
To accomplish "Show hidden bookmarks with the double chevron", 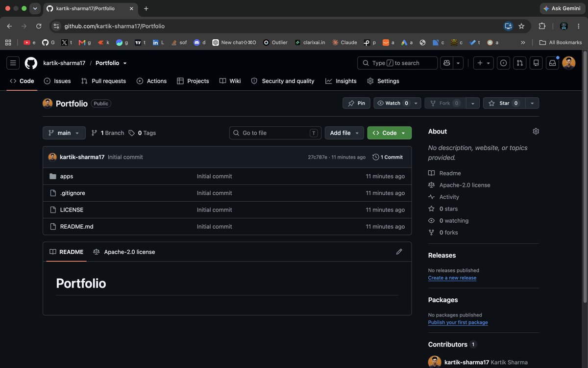I will [523, 43].
